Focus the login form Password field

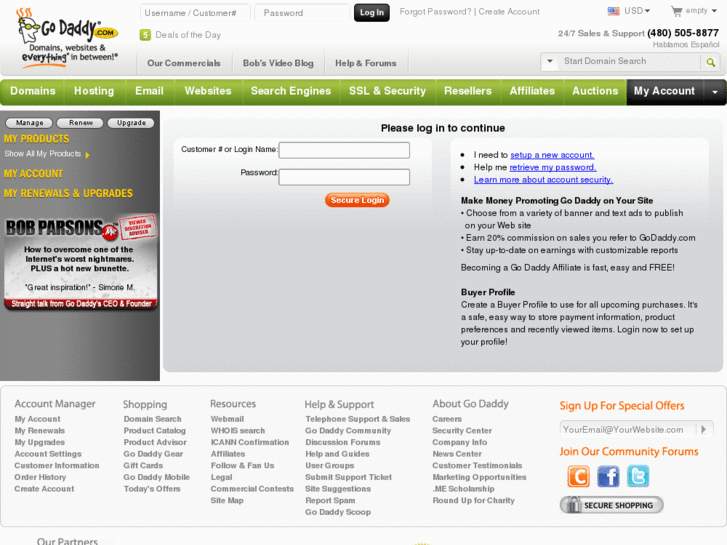coord(344,177)
